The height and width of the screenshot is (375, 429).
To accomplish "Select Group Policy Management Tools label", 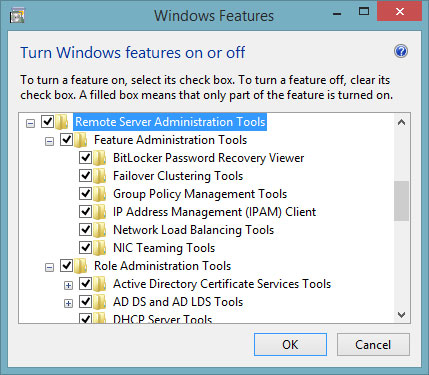I will pos(200,194).
